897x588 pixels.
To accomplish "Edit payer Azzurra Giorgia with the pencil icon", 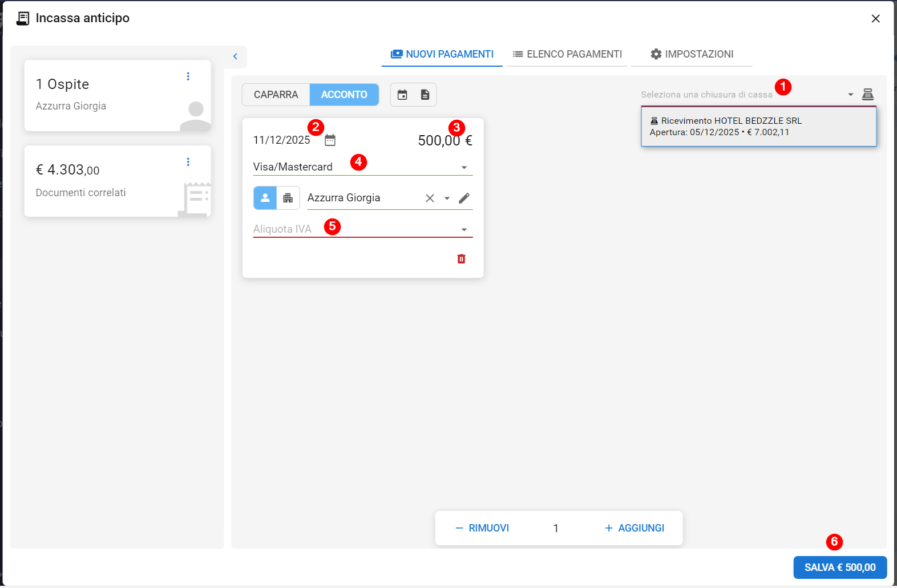I will click(x=464, y=198).
